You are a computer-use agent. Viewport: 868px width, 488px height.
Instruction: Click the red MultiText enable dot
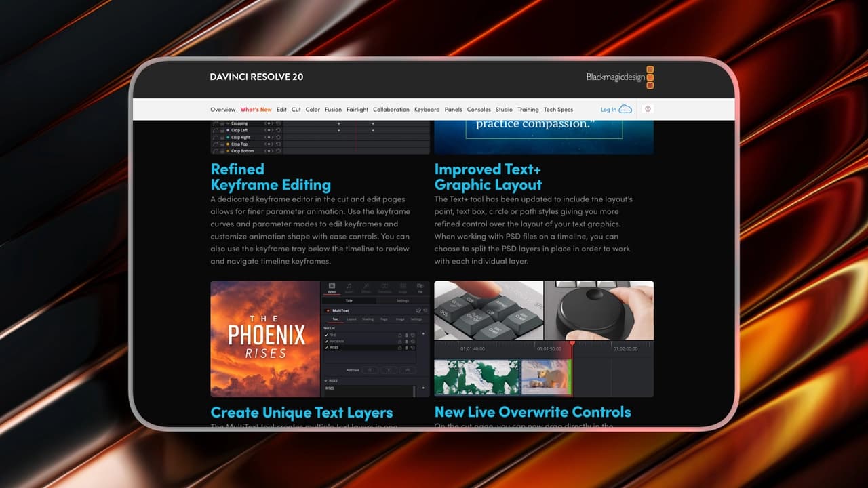[x=328, y=310]
